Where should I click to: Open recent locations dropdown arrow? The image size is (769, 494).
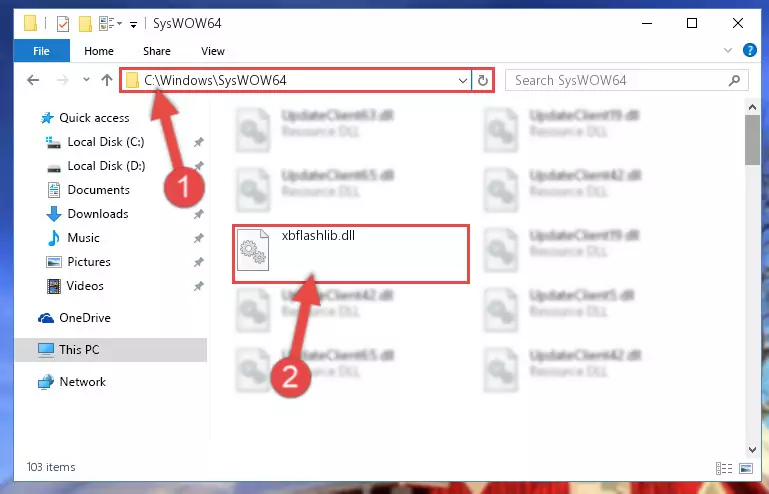pos(86,79)
